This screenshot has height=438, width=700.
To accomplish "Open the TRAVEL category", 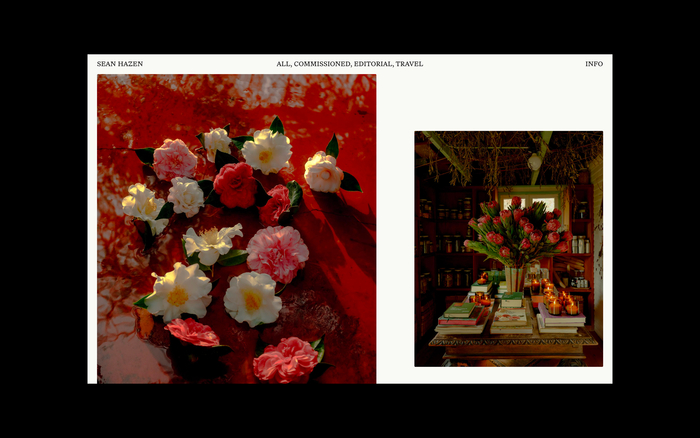I will pos(409,64).
